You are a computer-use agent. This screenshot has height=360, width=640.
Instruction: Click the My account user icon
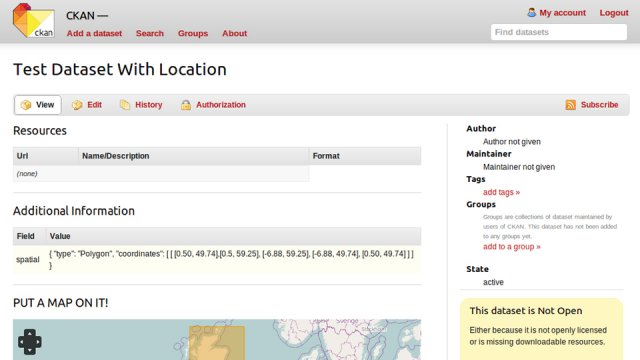(531, 13)
